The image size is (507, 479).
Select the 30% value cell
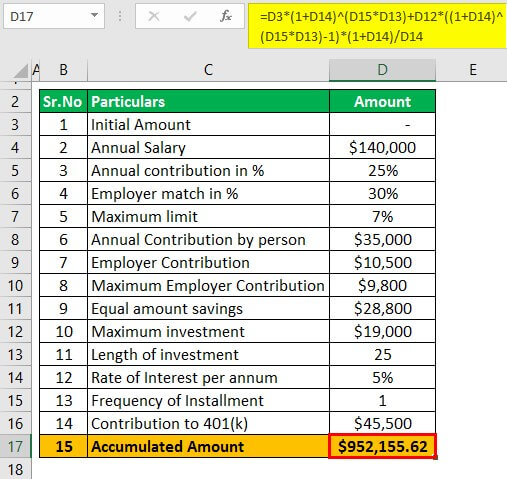click(x=382, y=193)
